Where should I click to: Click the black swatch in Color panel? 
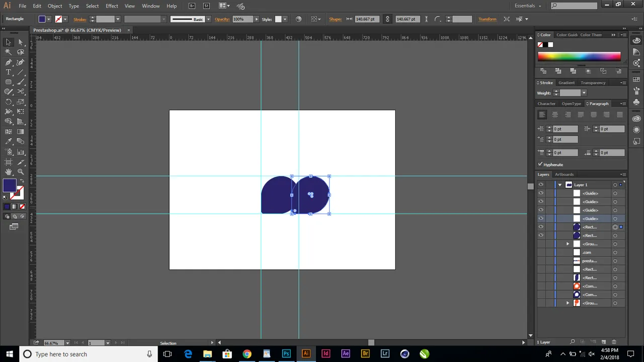545,45
